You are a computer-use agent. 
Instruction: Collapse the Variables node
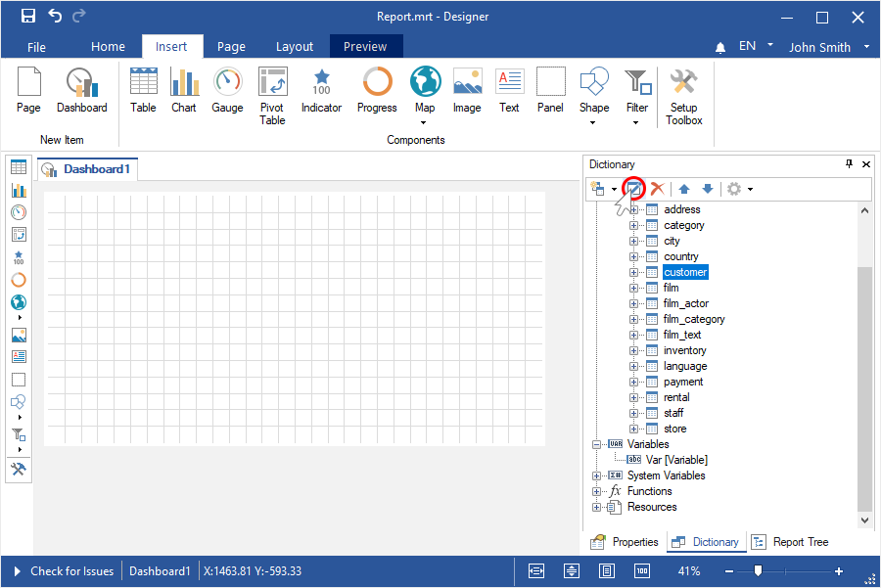(x=597, y=444)
